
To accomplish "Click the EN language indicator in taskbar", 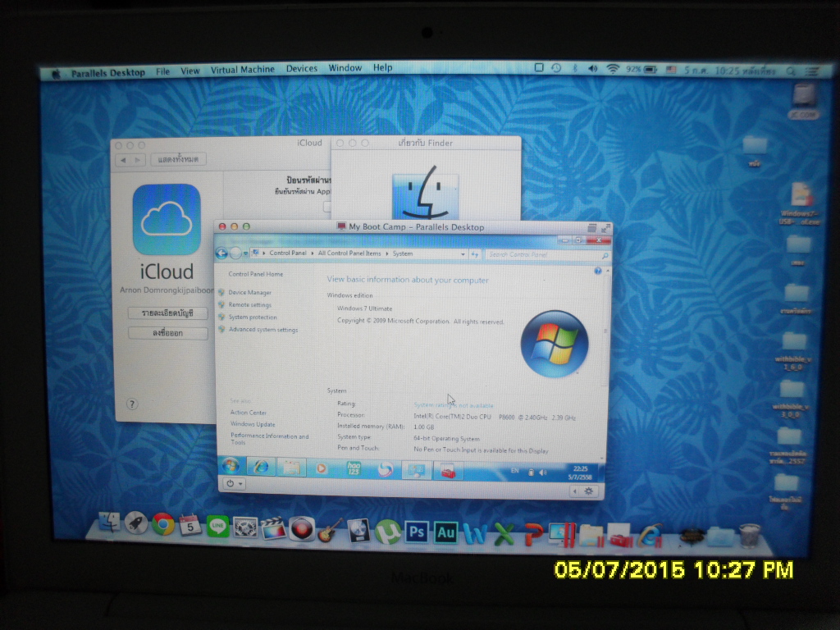I will point(515,471).
